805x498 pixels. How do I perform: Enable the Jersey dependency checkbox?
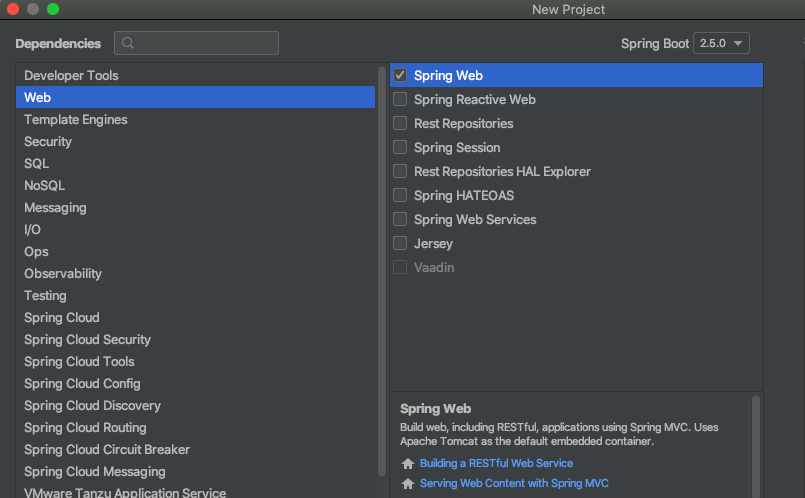coord(400,243)
